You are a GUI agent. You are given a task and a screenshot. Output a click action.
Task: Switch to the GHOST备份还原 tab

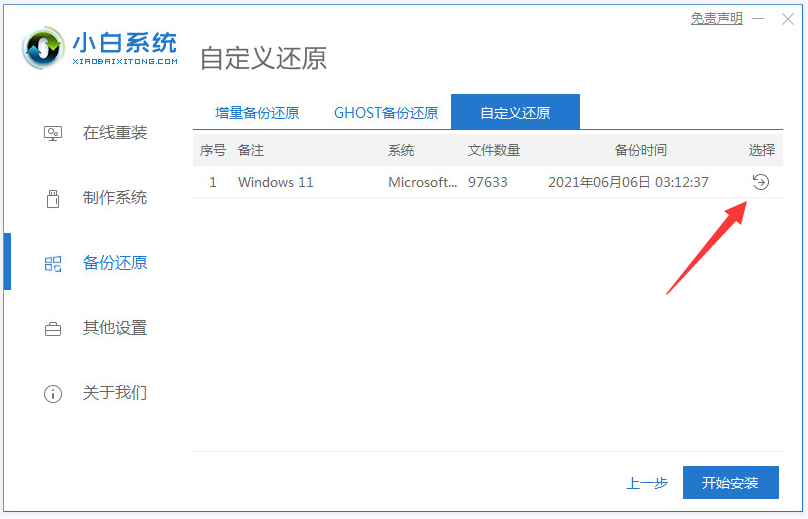click(386, 113)
